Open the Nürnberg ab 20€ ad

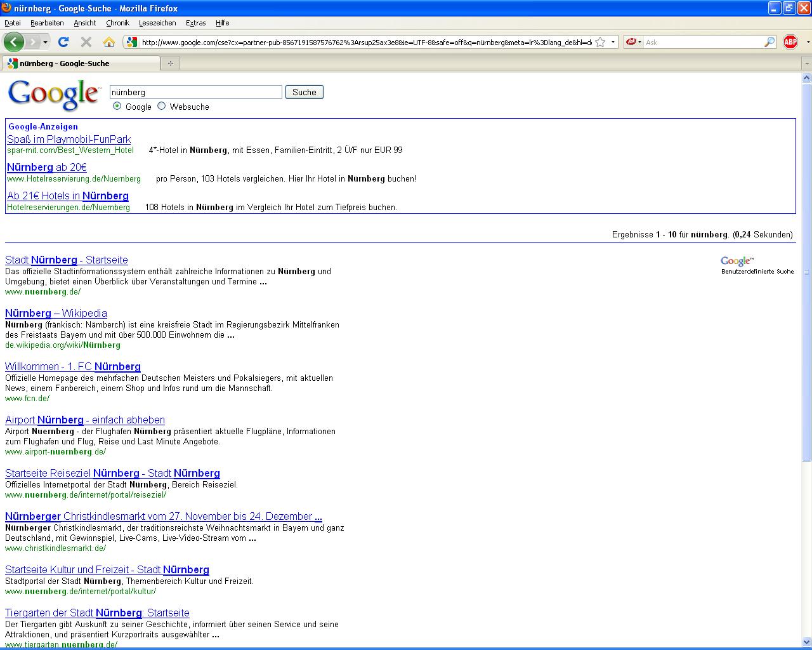[x=47, y=167]
